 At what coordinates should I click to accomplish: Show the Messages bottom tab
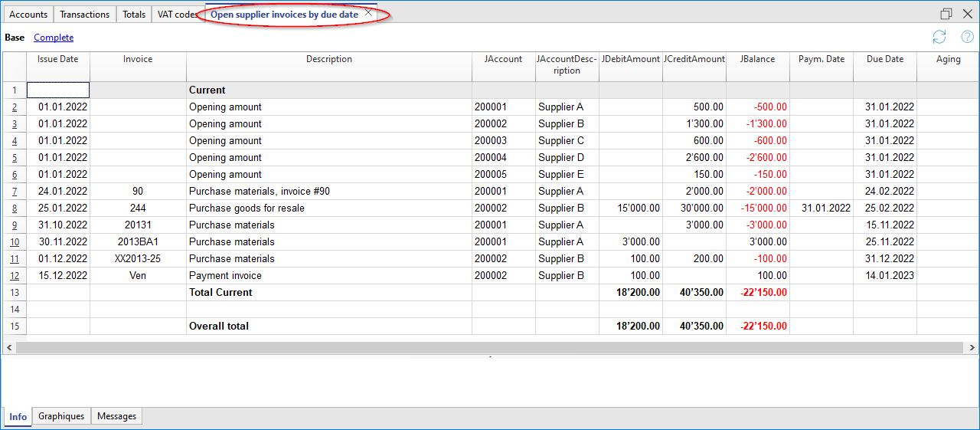point(116,416)
